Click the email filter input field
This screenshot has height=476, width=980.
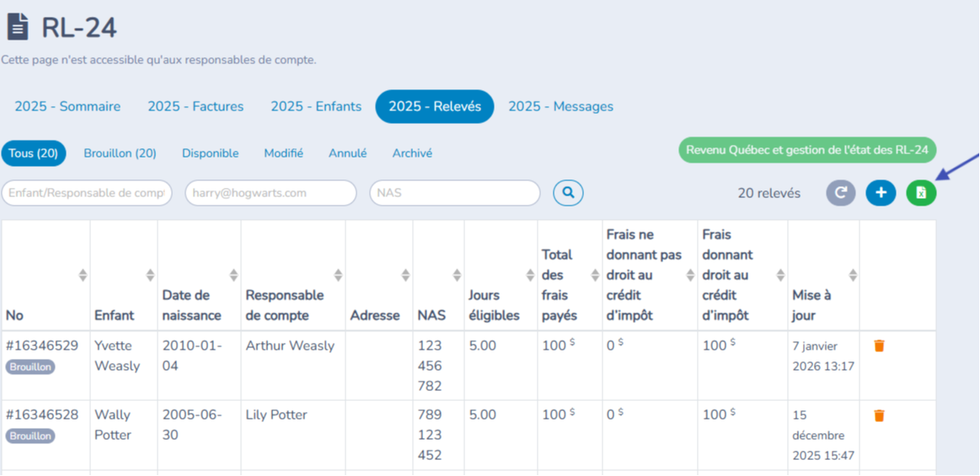point(270,193)
